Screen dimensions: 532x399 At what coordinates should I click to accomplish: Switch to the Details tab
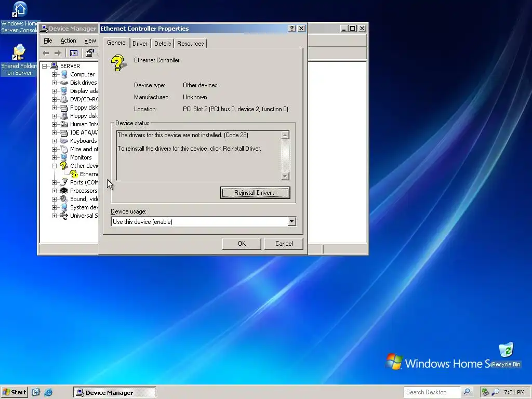(x=163, y=44)
